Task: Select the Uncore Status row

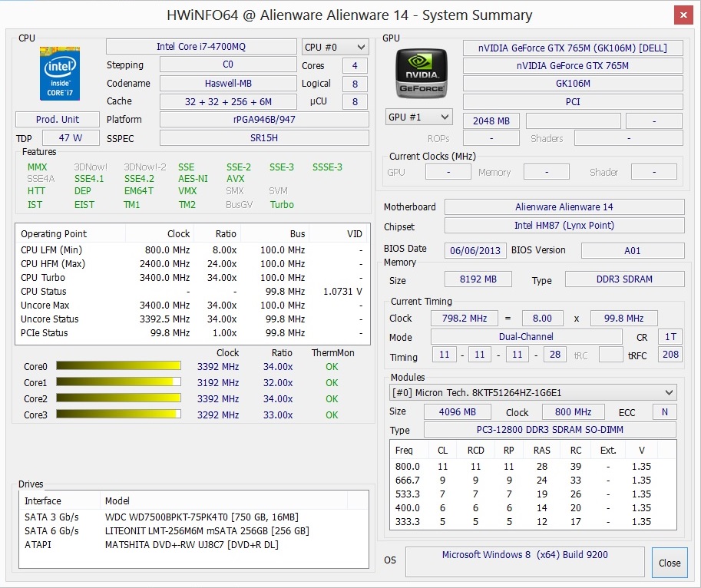Action: [193, 319]
